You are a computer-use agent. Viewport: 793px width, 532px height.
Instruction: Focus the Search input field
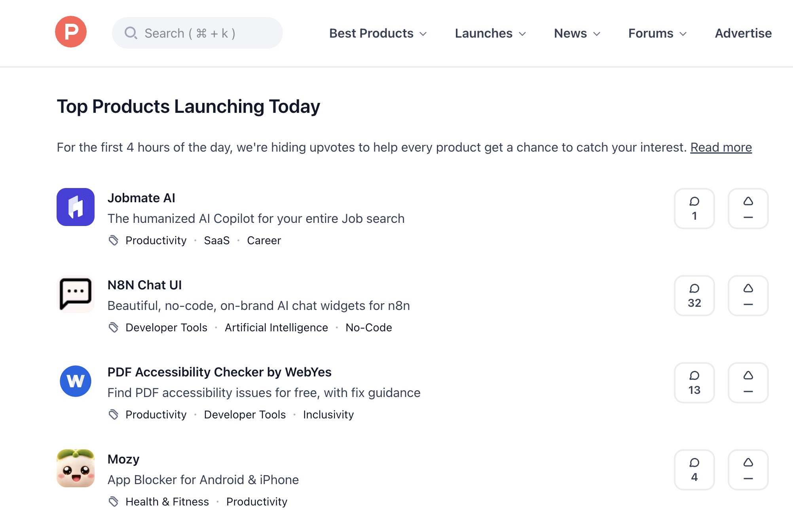pos(197,33)
